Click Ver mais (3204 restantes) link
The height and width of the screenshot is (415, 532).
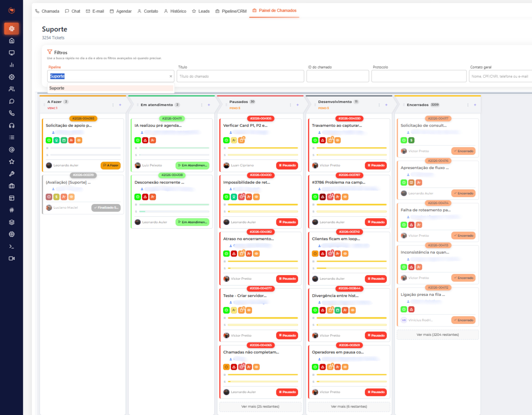point(437,335)
